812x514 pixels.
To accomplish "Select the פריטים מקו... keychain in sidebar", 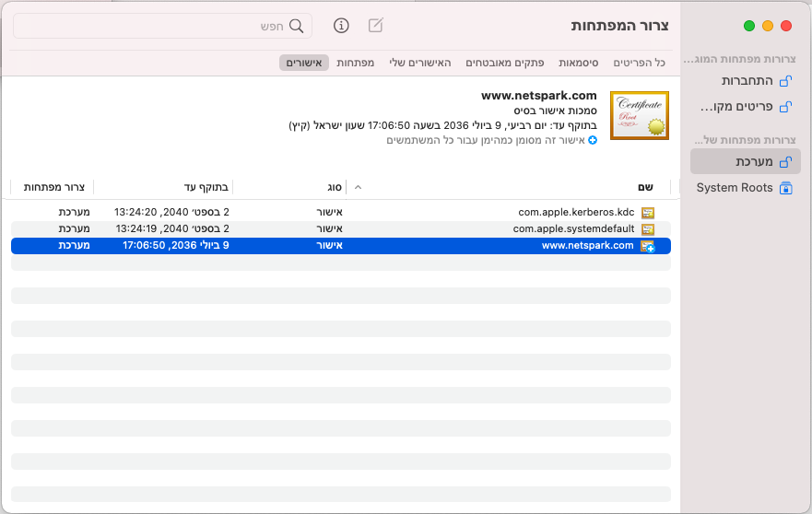I will [746, 107].
